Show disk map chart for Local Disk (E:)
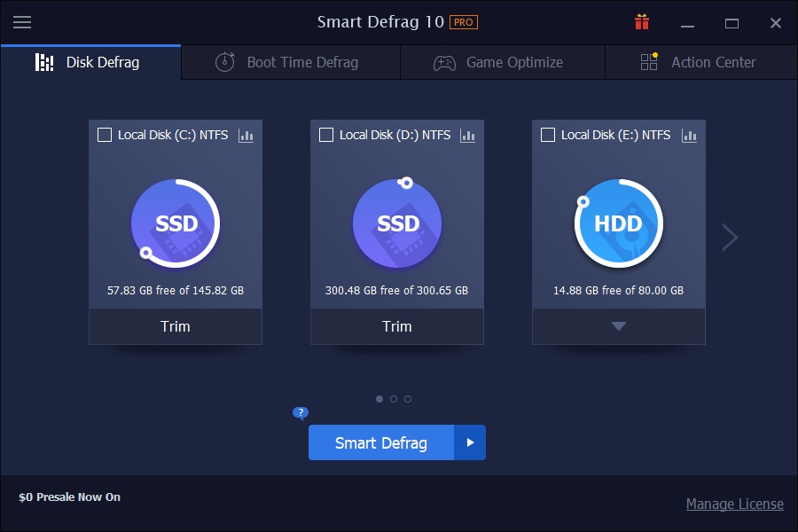Image resolution: width=798 pixels, height=532 pixels. (x=689, y=136)
